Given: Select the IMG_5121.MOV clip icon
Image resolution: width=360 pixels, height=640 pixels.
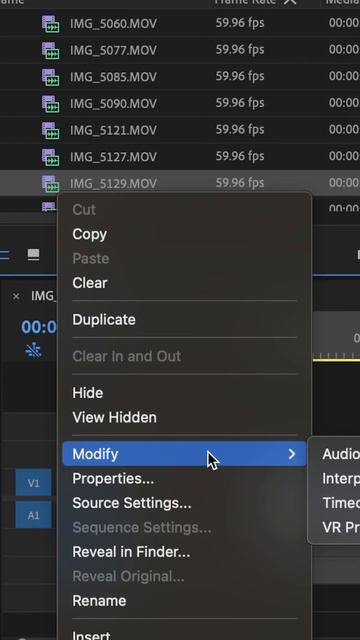Looking at the screenshot, I should 51,130.
